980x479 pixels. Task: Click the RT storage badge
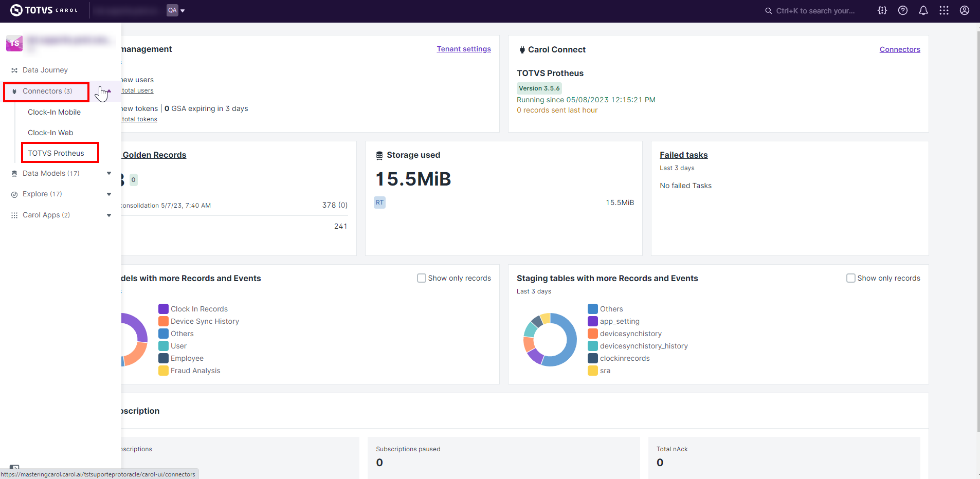point(379,202)
